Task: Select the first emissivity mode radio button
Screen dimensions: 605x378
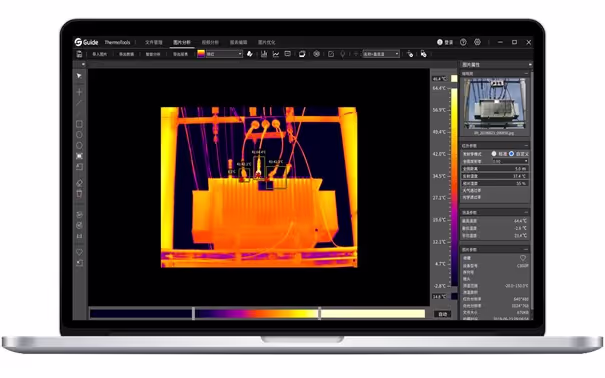Action: (x=493, y=154)
